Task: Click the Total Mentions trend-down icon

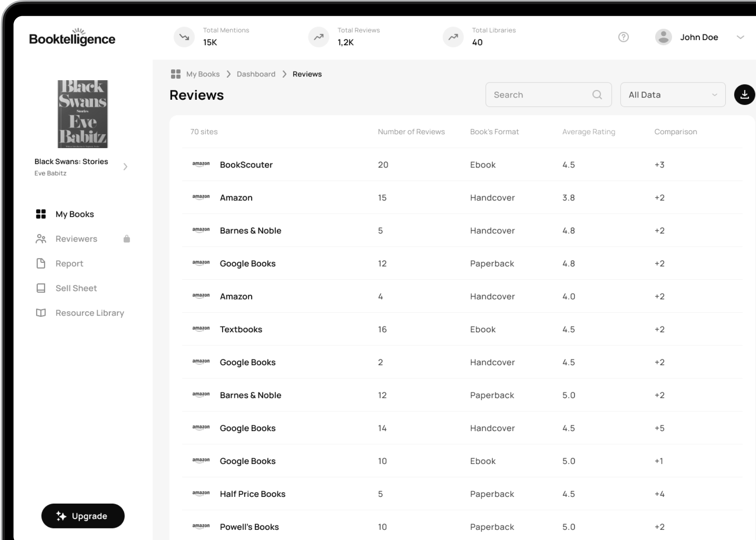Action: pos(184,37)
